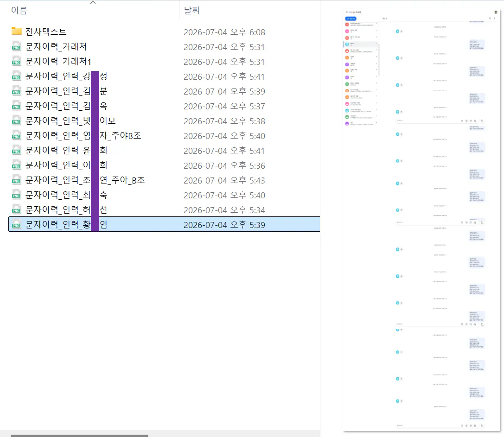
Task: Toggle sort direction arrow above 이름
Action: pyautogui.click(x=93, y=3)
